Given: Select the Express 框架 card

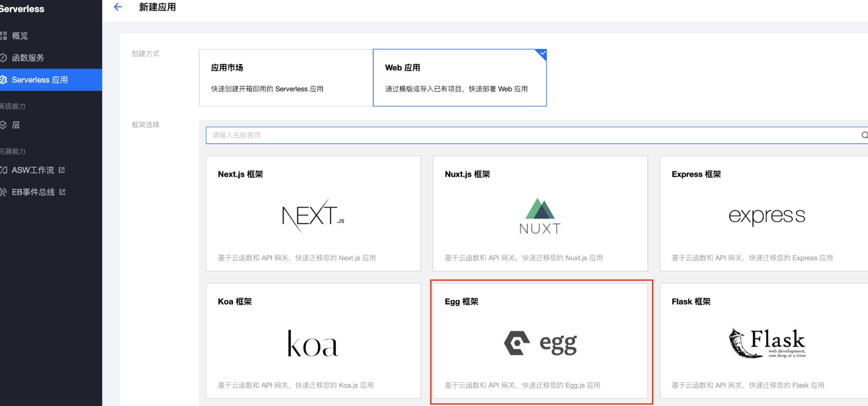Looking at the screenshot, I should 764,214.
